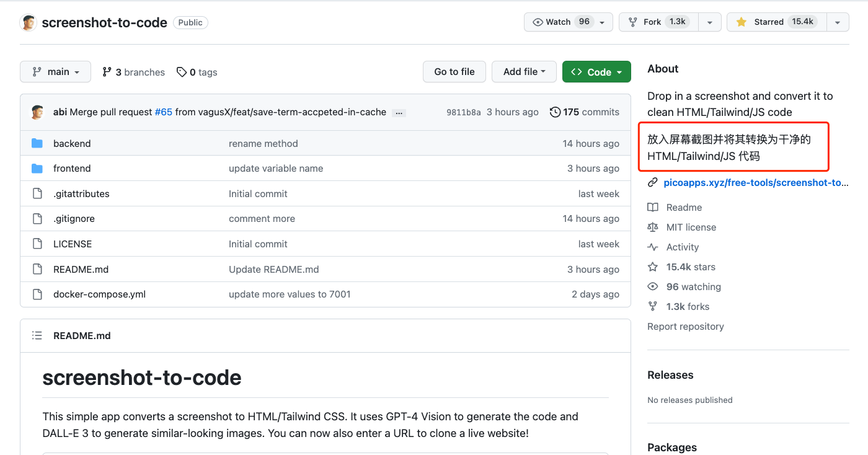Open the Add file dropdown
Viewport: 868px width, 455px height.
coord(525,72)
